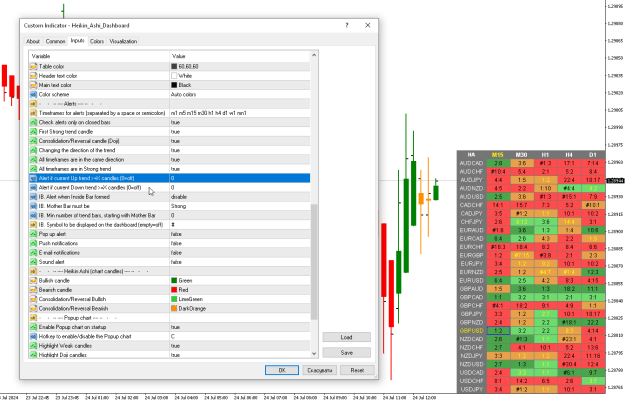The width and height of the screenshot is (625, 403).
Task: Toggle Highlight Weak candles value true
Action: coord(240,346)
